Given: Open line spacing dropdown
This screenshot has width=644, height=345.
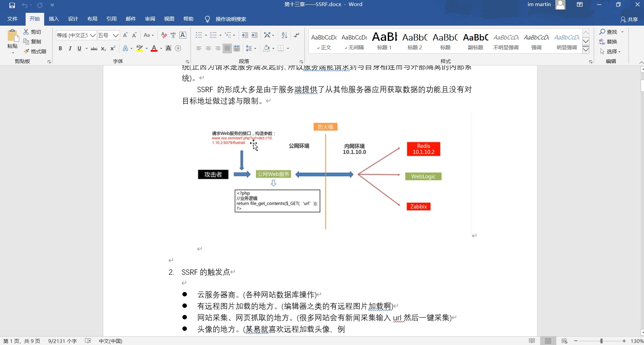Looking at the screenshot, I should click(x=251, y=49).
